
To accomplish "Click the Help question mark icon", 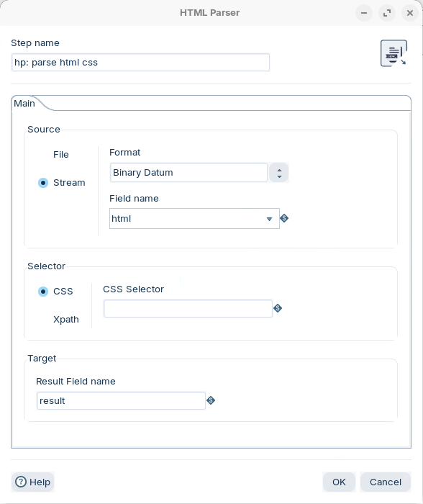I will point(21,482).
